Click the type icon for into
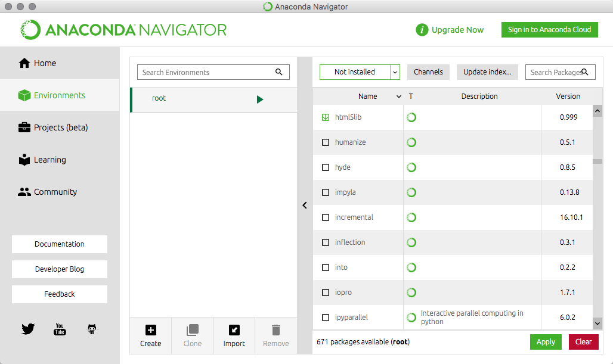Viewport: 613px width, 364px height. pos(411,267)
